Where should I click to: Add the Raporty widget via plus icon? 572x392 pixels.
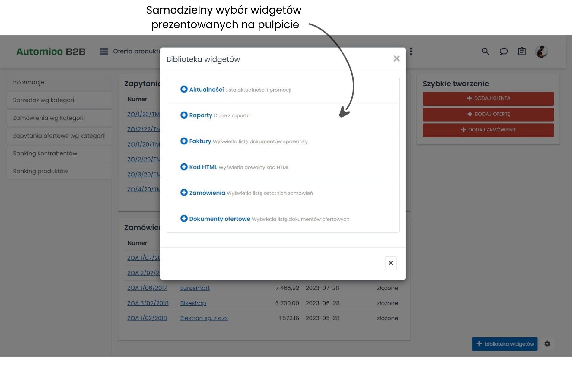pyautogui.click(x=184, y=115)
